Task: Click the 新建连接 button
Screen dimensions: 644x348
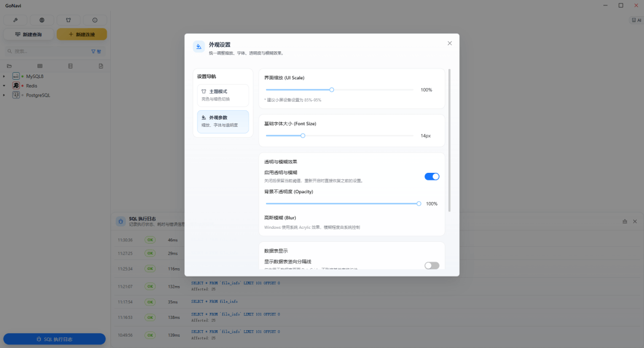Action: pyautogui.click(x=82, y=35)
